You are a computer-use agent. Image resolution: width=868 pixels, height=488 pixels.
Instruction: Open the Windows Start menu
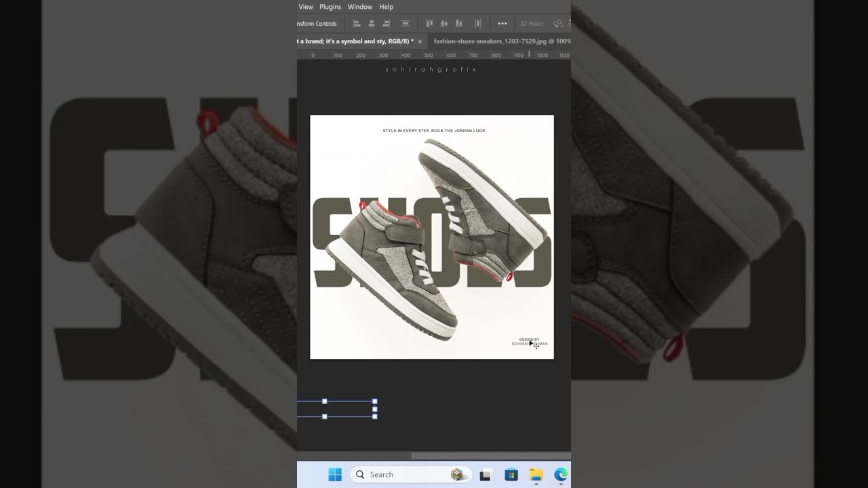pos(335,475)
